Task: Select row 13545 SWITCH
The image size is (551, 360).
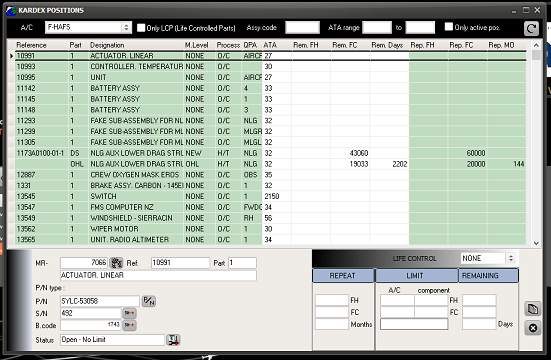Action: (x=271, y=197)
